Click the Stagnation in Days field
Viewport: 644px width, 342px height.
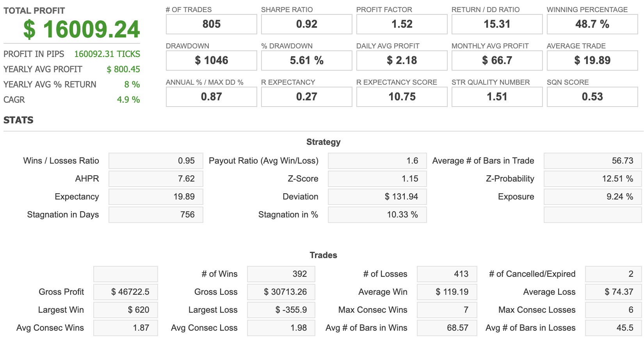click(156, 215)
